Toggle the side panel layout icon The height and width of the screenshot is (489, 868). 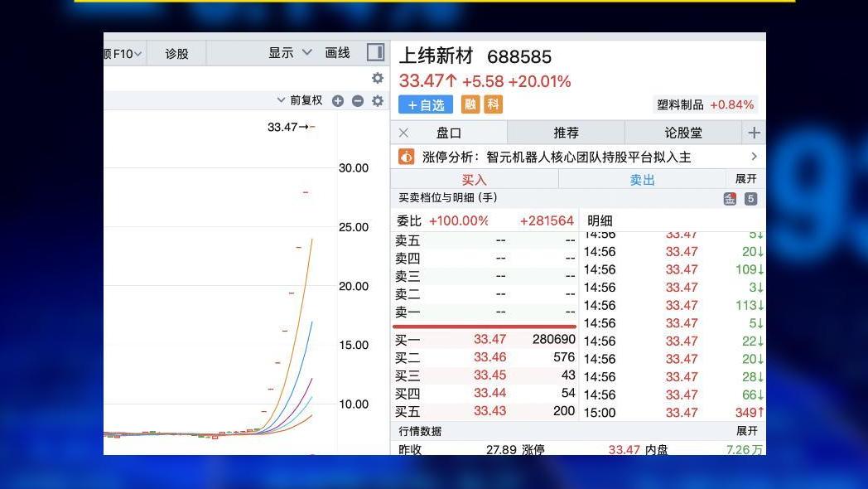(x=375, y=52)
